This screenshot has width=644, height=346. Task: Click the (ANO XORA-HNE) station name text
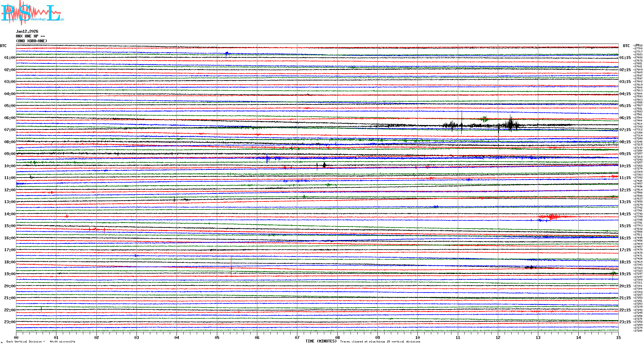click(31, 41)
